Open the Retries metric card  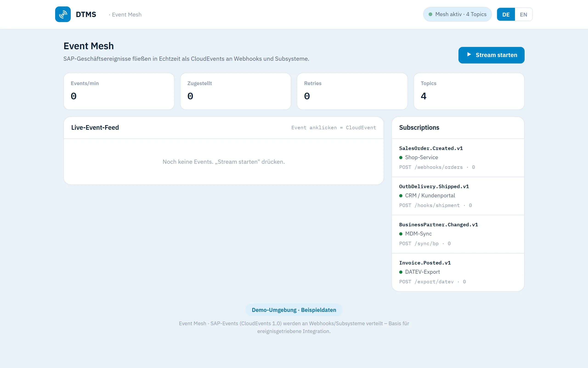(352, 91)
